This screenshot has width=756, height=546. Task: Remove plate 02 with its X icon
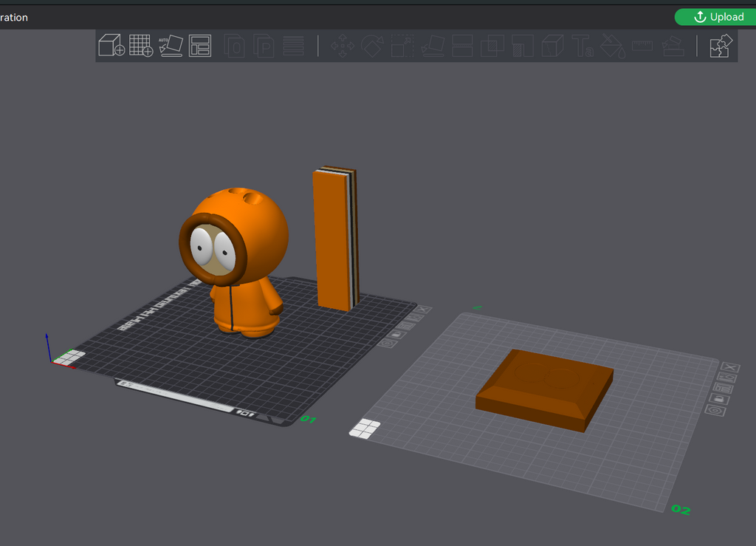tap(730, 367)
